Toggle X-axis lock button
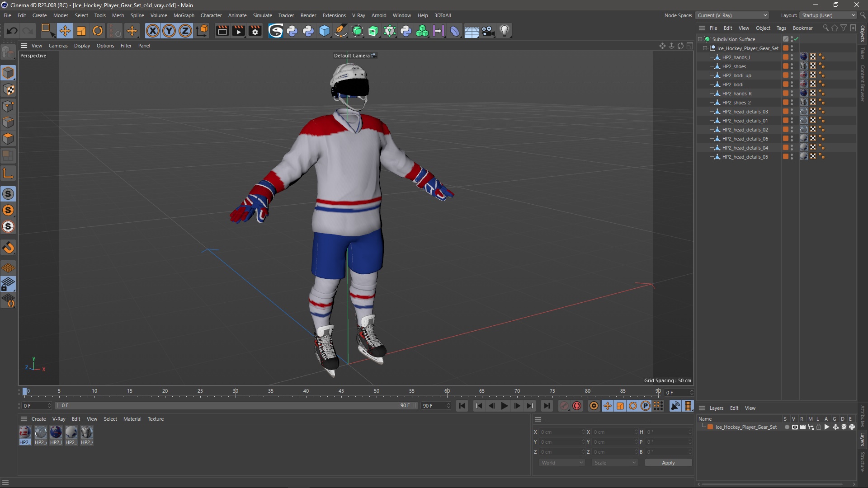868x488 pixels. pos(153,31)
